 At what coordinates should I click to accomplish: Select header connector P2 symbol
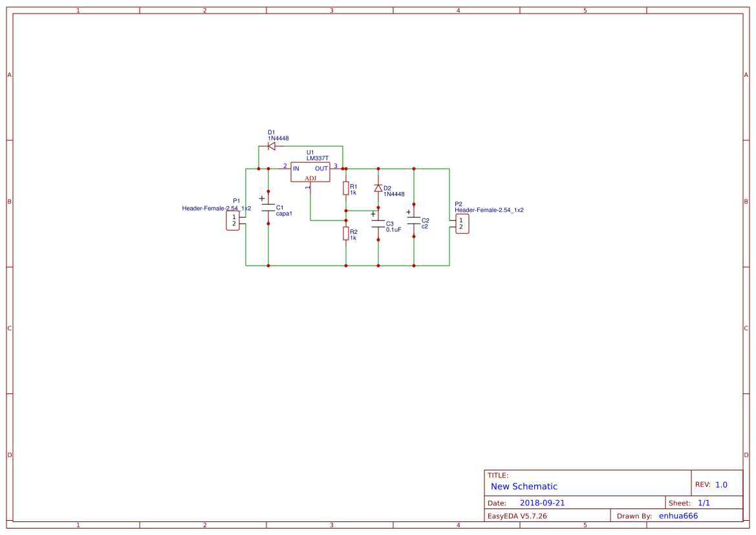point(462,223)
